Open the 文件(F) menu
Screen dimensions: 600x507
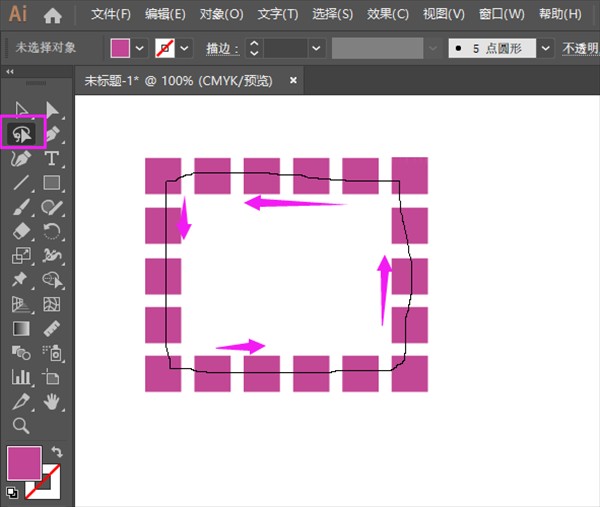[x=110, y=15]
